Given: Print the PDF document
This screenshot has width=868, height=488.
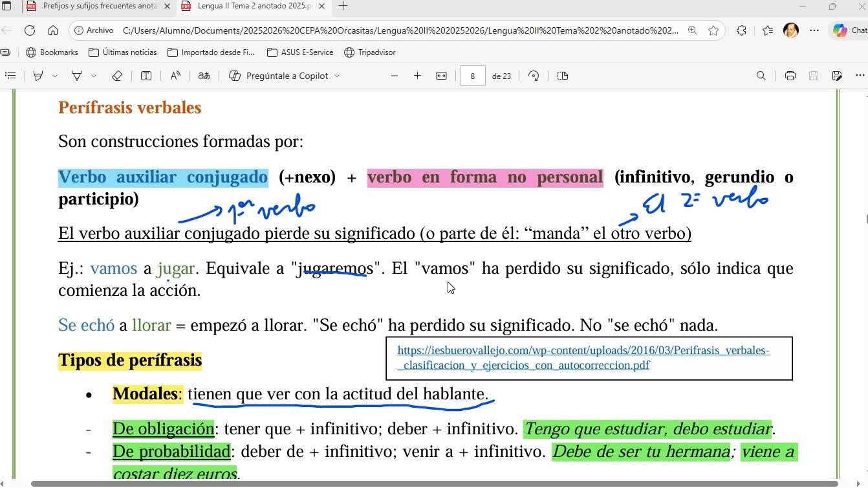Looking at the screenshot, I should coord(790,76).
